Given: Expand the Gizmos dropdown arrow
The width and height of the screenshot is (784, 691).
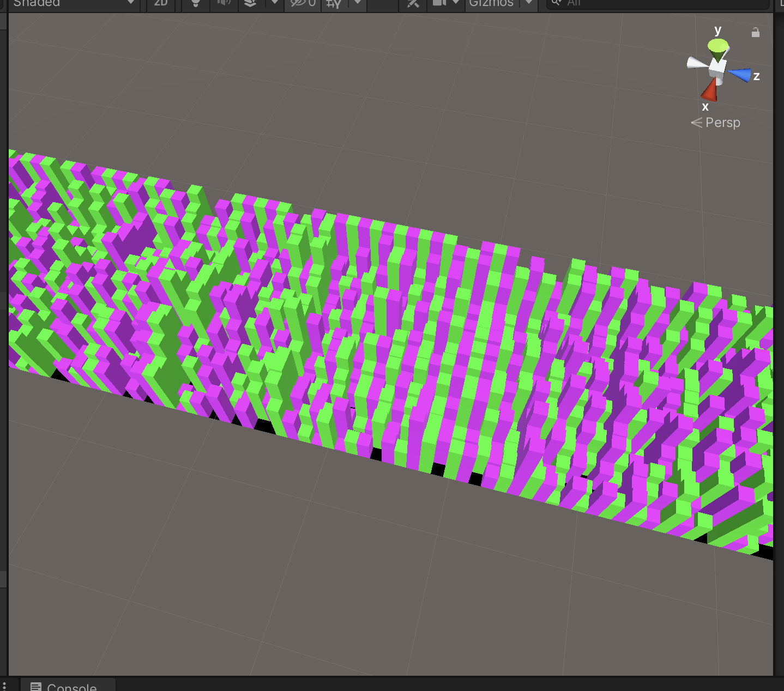Looking at the screenshot, I should (528, 3).
